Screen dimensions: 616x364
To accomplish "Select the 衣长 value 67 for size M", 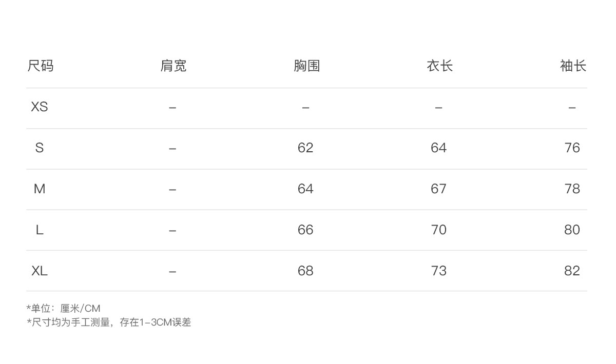I will click(439, 189).
